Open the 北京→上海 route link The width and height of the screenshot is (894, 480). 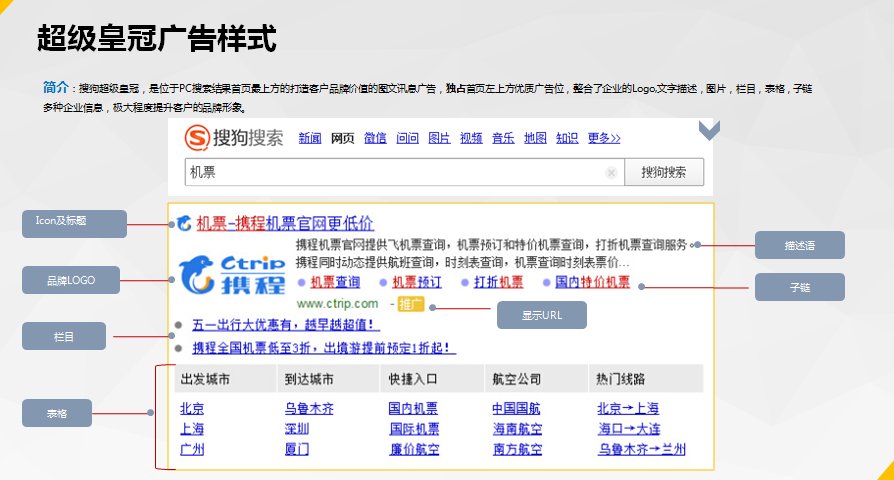pyautogui.click(x=628, y=409)
